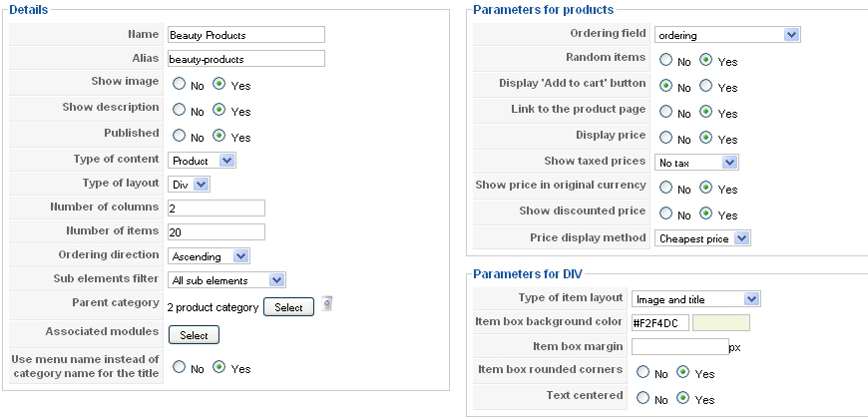Viewport: 868px width, 419px height.
Task: Choose No for Random items
Action: 665,60
